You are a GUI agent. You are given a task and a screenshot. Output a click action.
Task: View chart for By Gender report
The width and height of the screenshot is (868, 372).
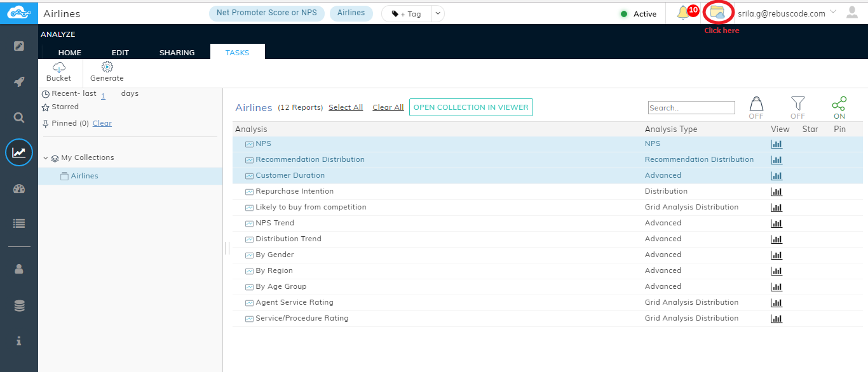pyautogui.click(x=776, y=255)
